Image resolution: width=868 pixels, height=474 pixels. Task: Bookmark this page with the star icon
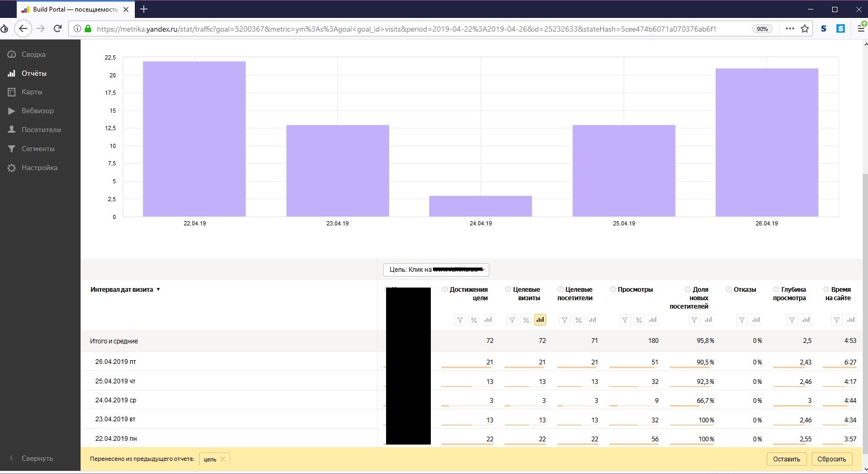[x=805, y=28]
